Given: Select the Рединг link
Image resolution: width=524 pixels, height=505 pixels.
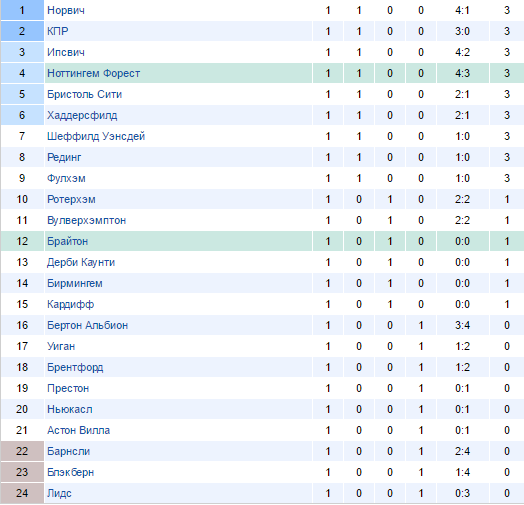Looking at the screenshot, I should coord(64,157).
